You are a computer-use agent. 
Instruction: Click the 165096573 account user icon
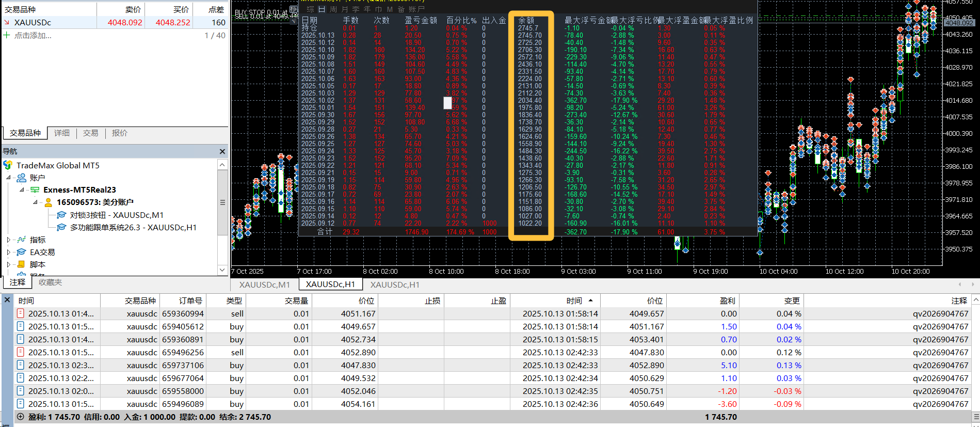tap(49, 202)
